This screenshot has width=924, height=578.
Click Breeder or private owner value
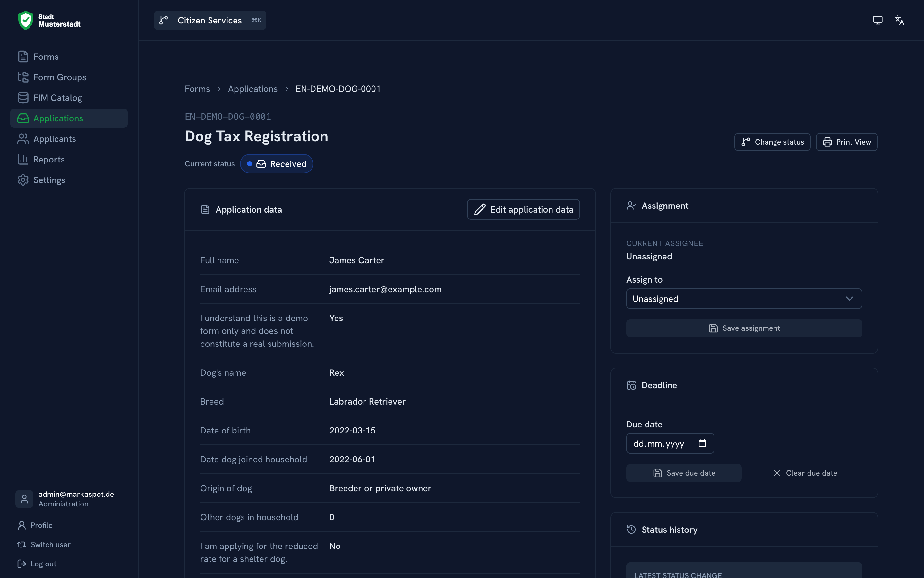pyautogui.click(x=380, y=488)
